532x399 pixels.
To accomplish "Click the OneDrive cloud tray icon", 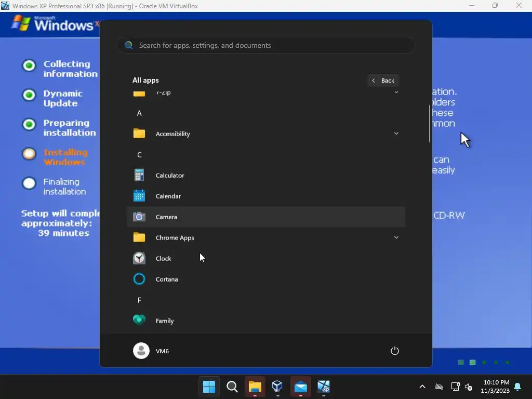I will (439, 387).
